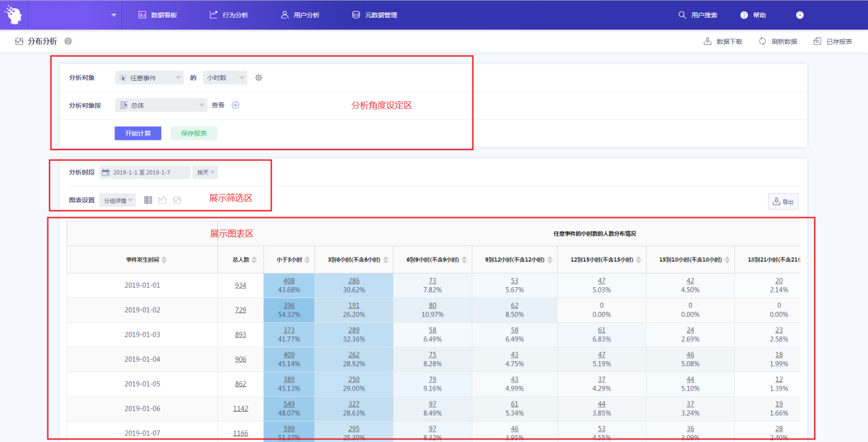868x442 pixels.
Task: Click the 保存报表 button
Action: pos(193,133)
